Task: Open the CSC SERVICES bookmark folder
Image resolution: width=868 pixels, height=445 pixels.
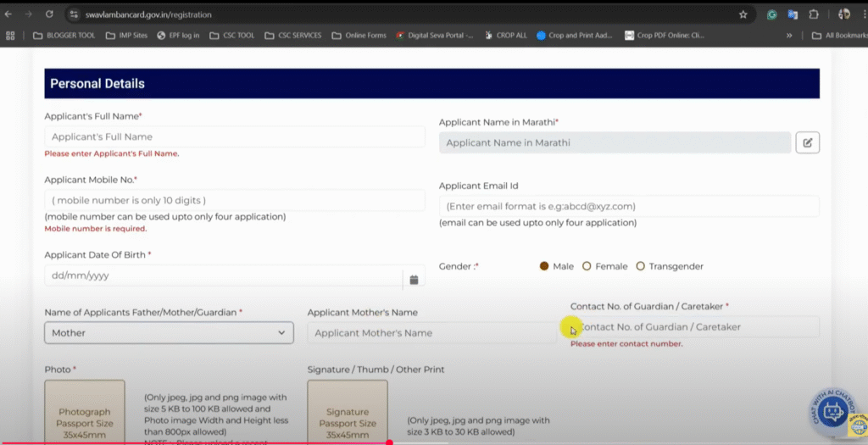Action: (x=293, y=36)
